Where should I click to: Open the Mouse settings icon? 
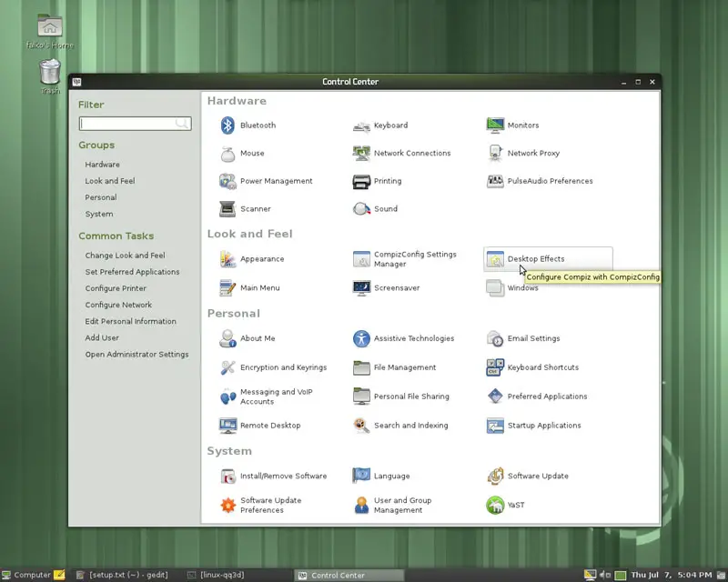(227, 154)
